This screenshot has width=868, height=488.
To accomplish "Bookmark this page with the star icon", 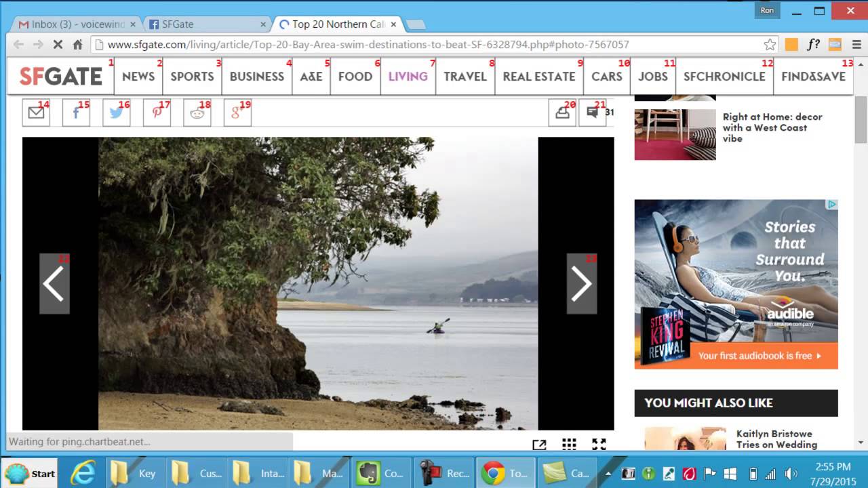I will point(770,45).
